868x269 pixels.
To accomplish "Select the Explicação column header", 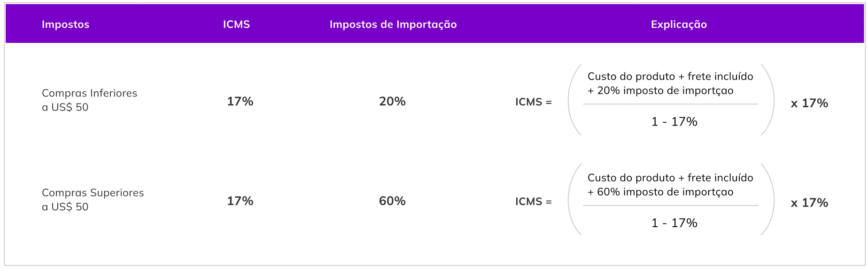I will point(679,24).
